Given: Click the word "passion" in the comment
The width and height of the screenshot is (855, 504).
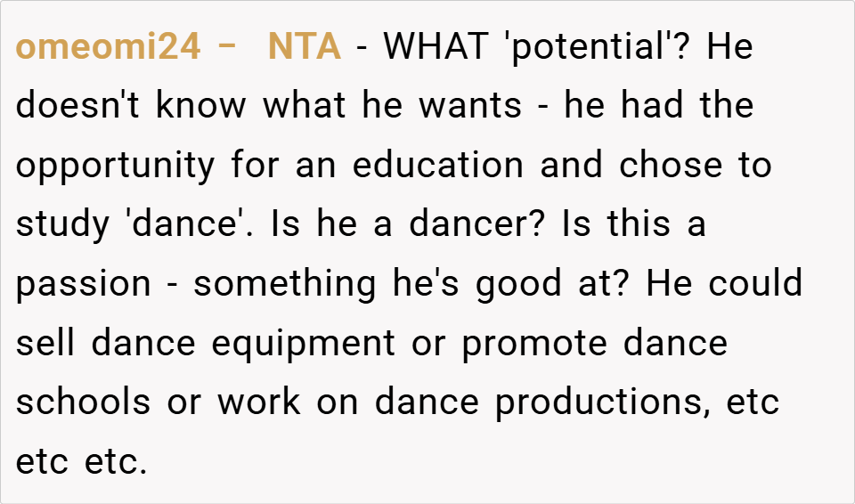Looking at the screenshot, I should [85, 285].
